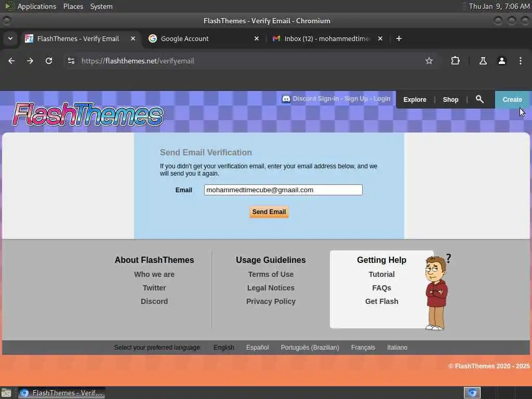Select Italiano language

tap(397, 348)
